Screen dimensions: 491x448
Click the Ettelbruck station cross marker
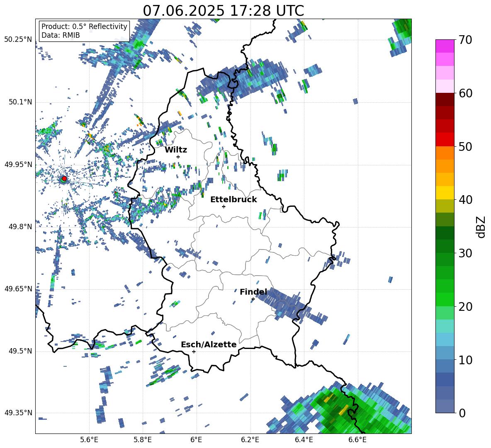pos(224,206)
